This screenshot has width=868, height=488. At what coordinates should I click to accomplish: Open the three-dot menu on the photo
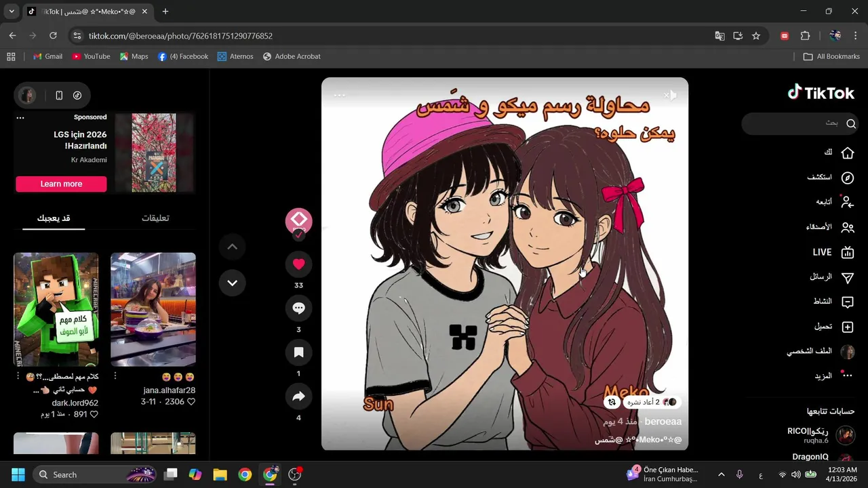pyautogui.click(x=340, y=96)
